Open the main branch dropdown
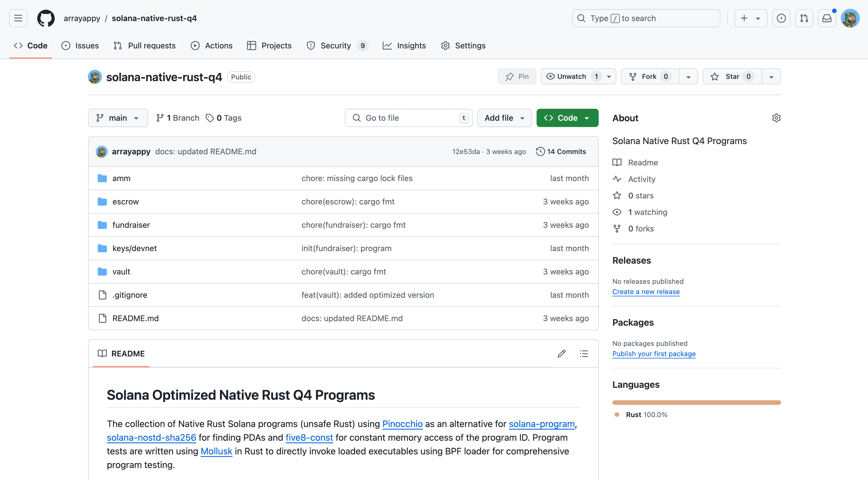This screenshot has height=480, width=868. coord(118,118)
